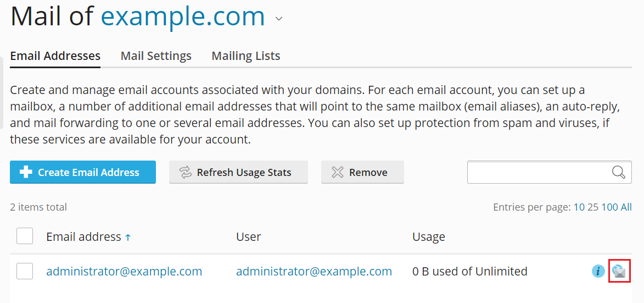
Task: Select the Email Addresses tab
Action: coord(55,56)
